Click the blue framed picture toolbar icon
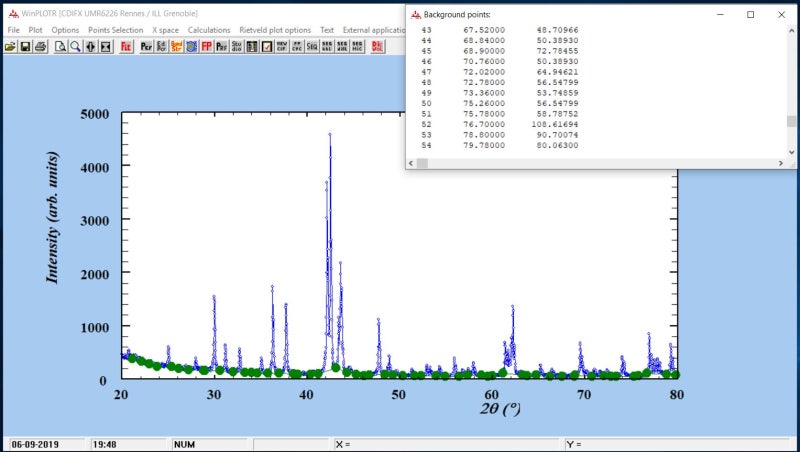 (191, 46)
